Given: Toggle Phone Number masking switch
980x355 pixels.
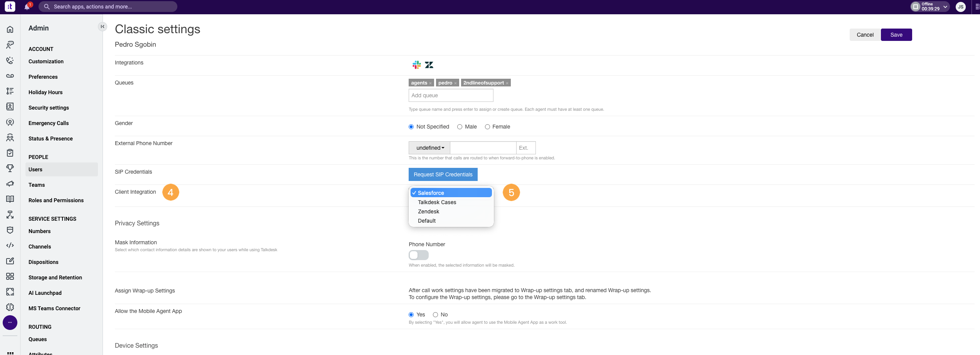Looking at the screenshot, I should point(419,255).
